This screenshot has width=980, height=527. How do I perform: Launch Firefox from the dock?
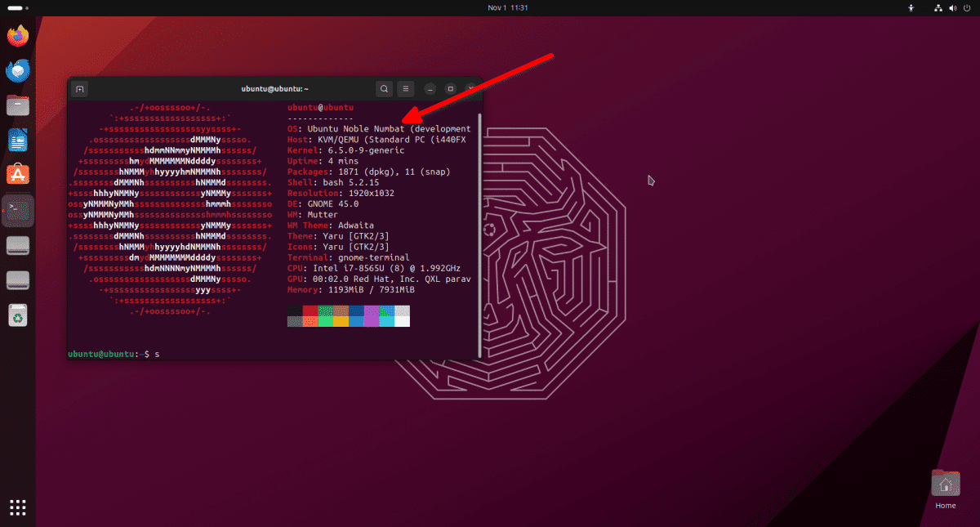[18, 35]
